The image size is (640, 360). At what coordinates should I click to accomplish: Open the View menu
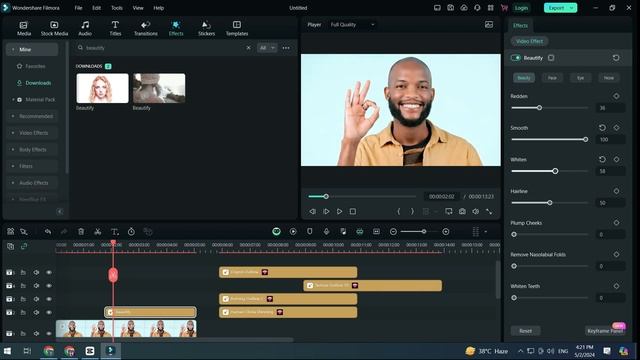138,8
